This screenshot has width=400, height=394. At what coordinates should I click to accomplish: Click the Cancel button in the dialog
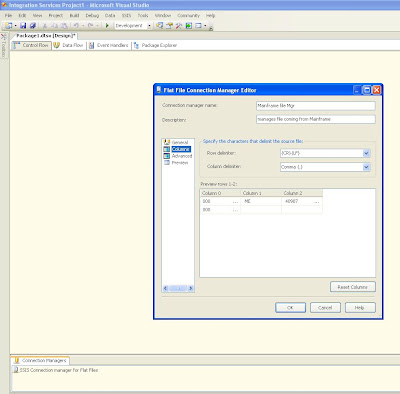click(x=325, y=308)
